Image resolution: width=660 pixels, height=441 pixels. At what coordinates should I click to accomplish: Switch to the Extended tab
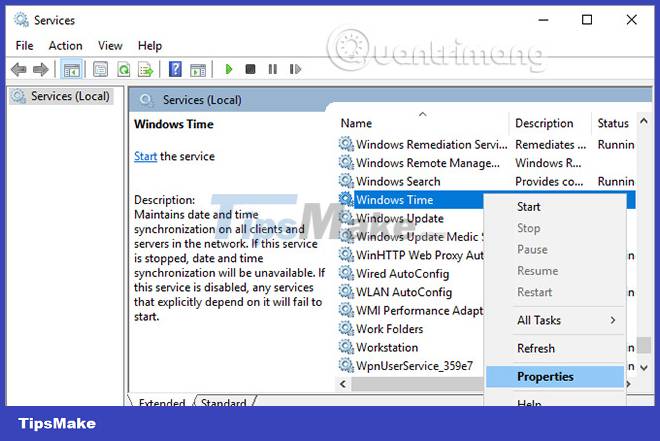coord(162,402)
